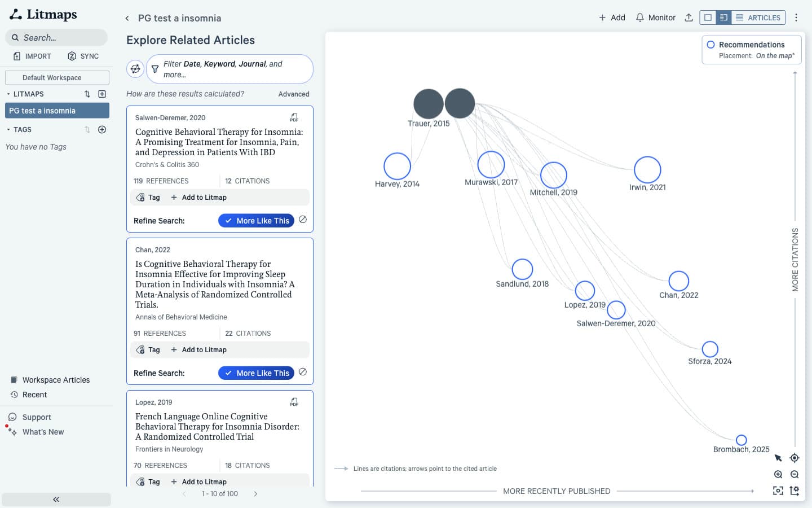This screenshot has width=812, height=508.
Task: Click the Search field in the sidebar
Action: point(56,37)
